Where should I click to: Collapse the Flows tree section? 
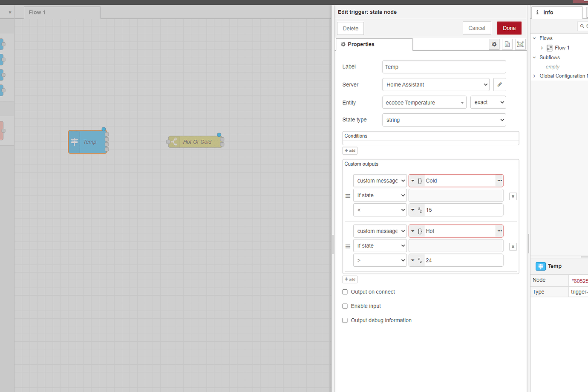pyautogui.click(x=534, y=38)
